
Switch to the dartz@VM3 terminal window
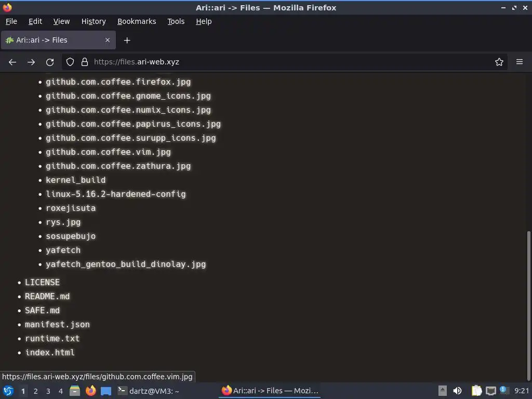point(148,391)
